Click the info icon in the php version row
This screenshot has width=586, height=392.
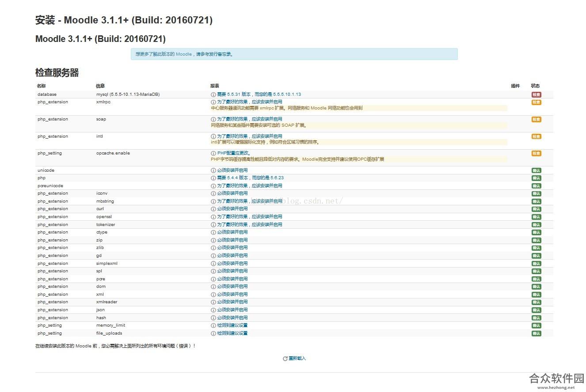point(213,178)
